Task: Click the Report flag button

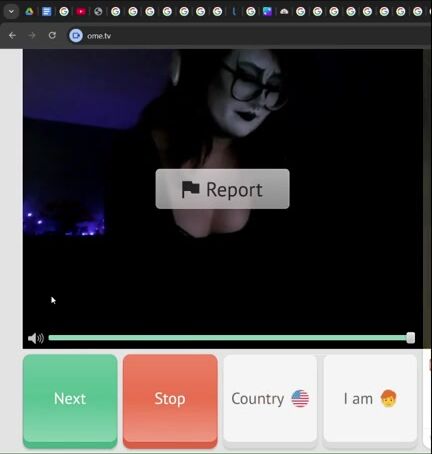Action: click(222, 189)
